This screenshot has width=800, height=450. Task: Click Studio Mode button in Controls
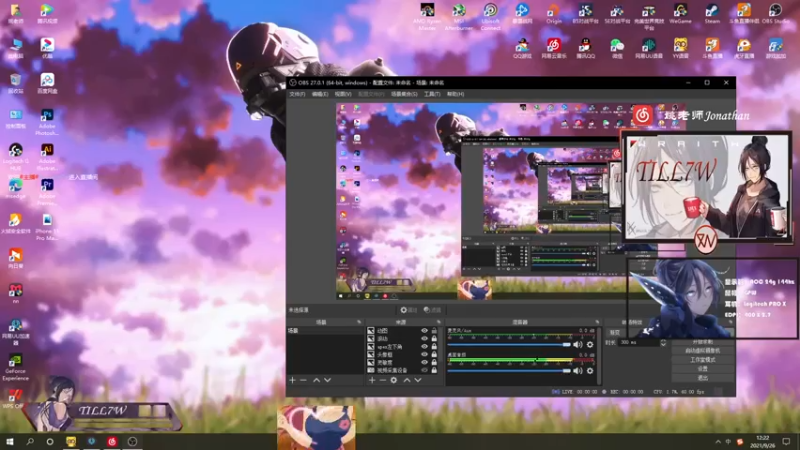[x=703, y=360]
